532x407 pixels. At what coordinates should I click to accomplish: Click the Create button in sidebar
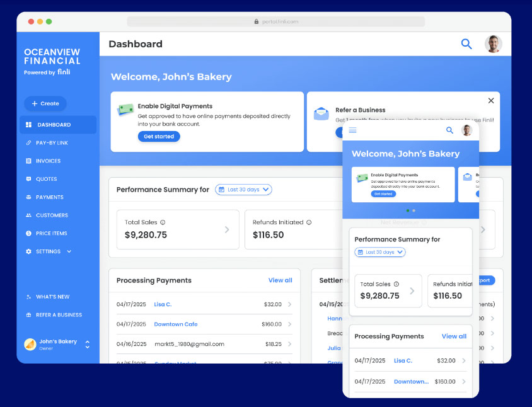click(x=45, y=103)
